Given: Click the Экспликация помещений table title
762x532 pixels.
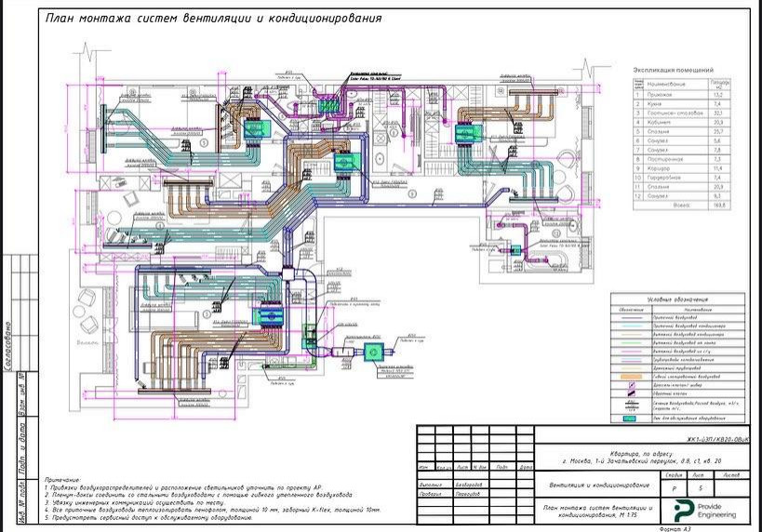Looking at the screenshot, I should (673, 71).
